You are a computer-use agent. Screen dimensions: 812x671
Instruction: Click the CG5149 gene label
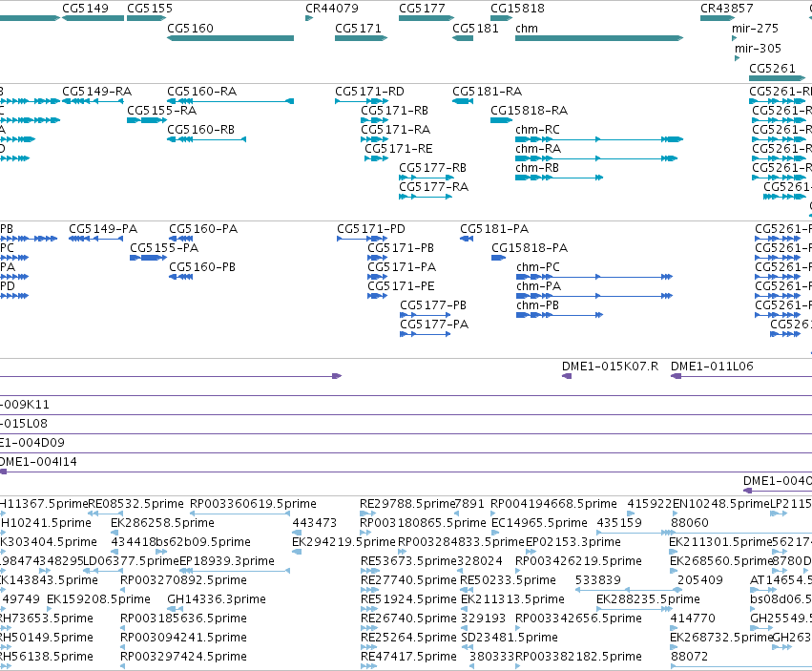click(86, 9)
